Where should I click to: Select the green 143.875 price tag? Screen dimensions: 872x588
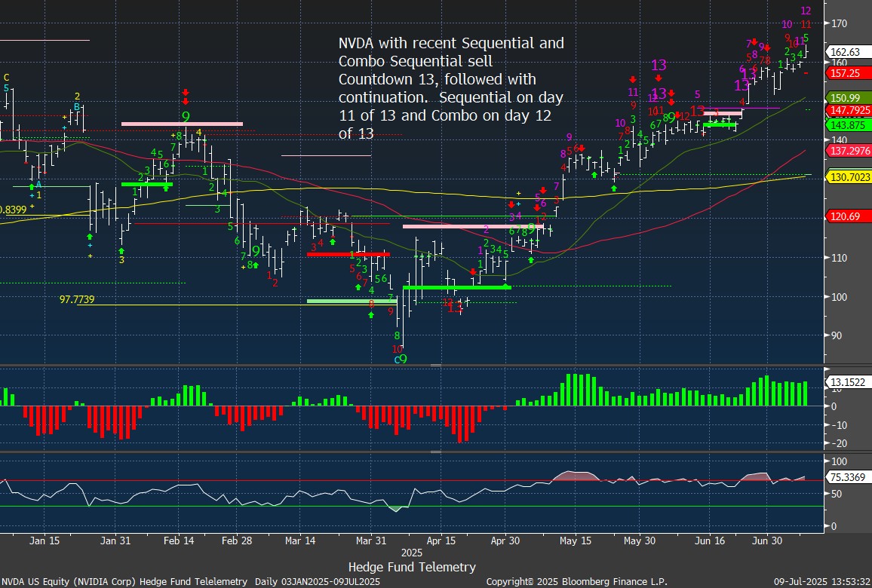coord(848,125)
